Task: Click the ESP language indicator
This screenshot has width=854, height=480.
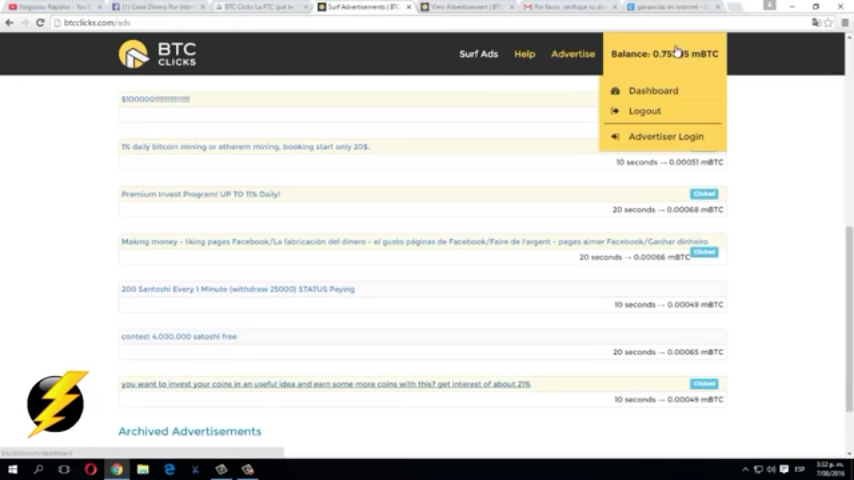Action: [x=800, y=469]
